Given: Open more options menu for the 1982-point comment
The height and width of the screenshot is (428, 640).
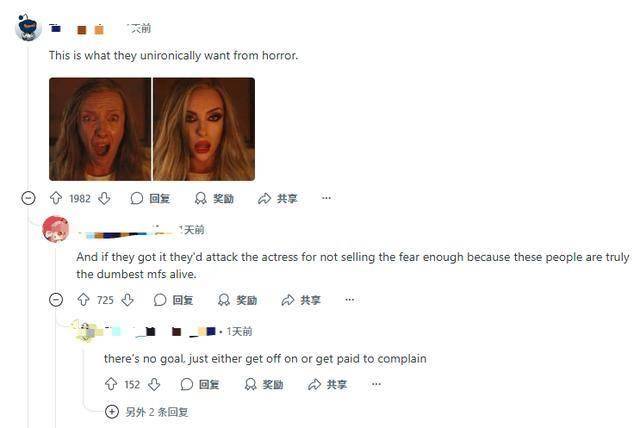Looking at the screenshot, I should tap(326, 198).
